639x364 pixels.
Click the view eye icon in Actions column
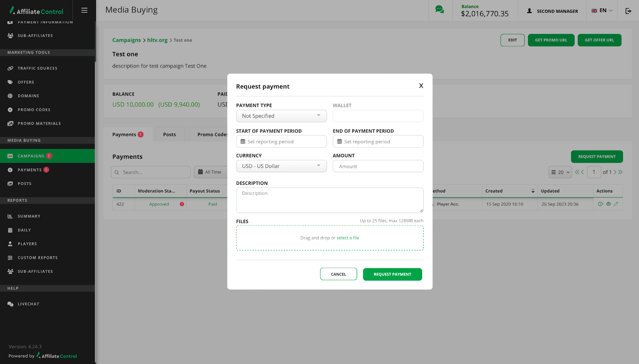[x=608, y=204]
